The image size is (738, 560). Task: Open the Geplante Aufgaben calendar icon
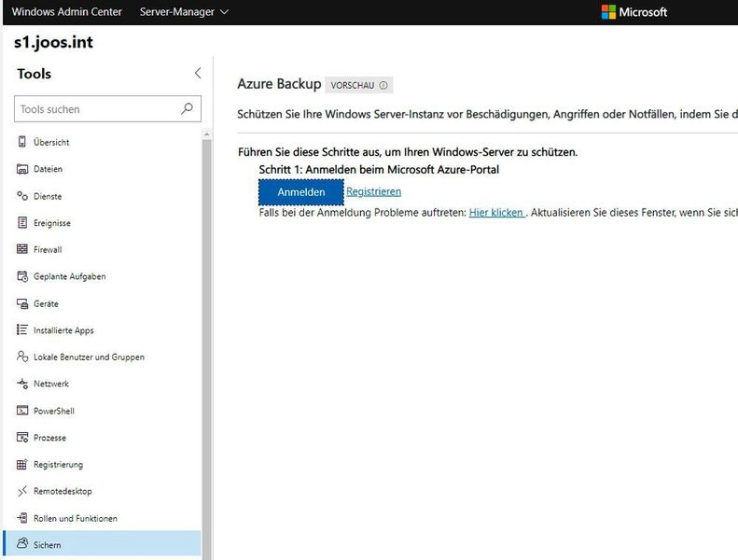click(x=22, y=276)
